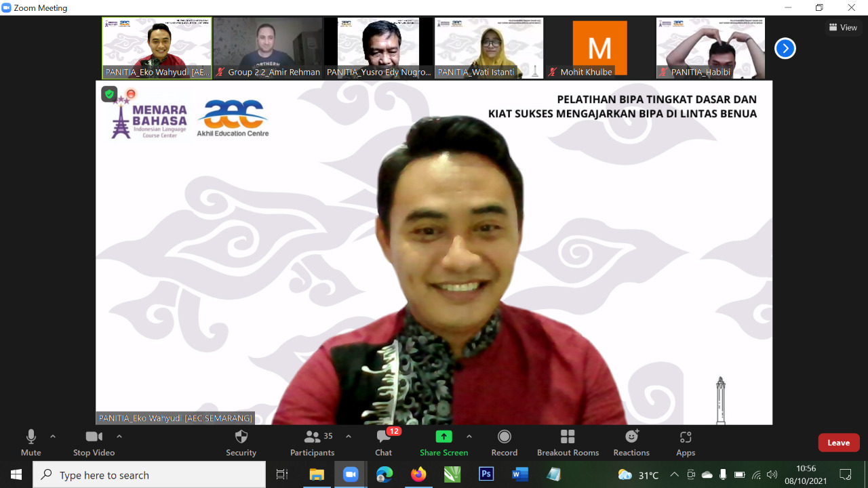Expand the Share Screen options chevron
Image resolution: width=868 pixels, height=488 pixels.
pos(469,436)
